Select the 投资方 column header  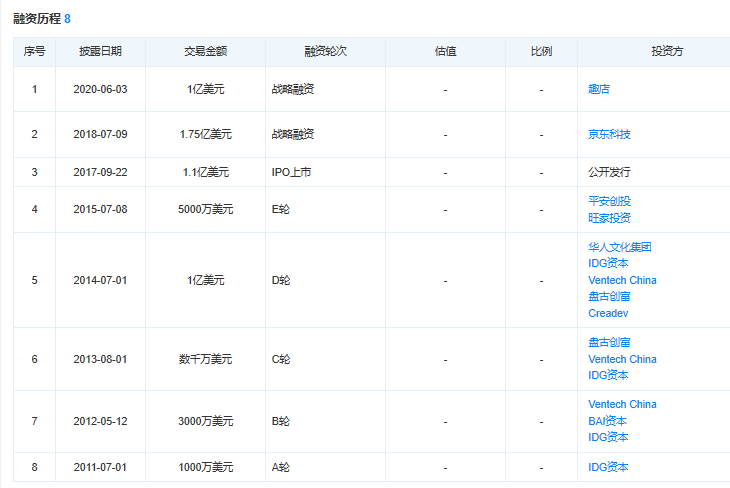tap(667, 51)
